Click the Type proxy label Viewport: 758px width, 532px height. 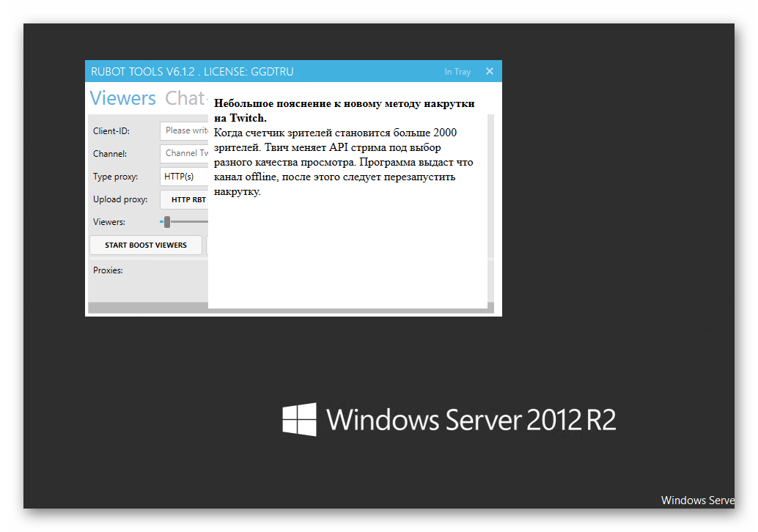tap(115, 177)
